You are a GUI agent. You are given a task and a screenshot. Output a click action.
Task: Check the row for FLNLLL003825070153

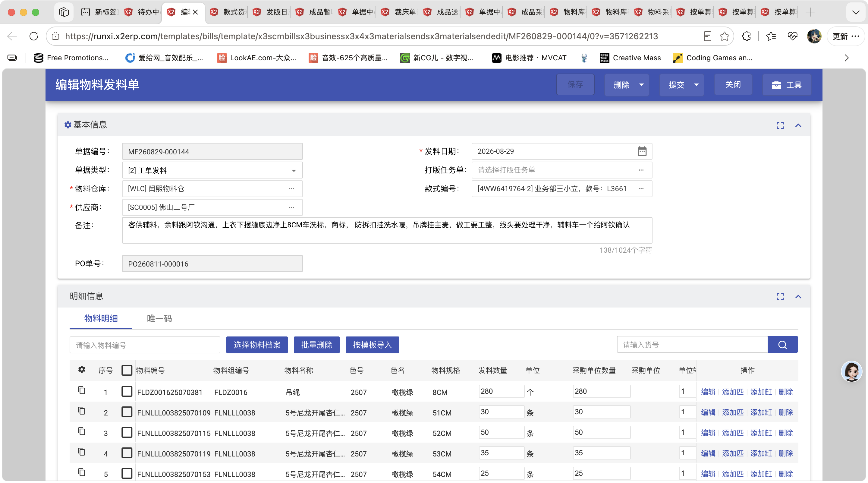127,474
